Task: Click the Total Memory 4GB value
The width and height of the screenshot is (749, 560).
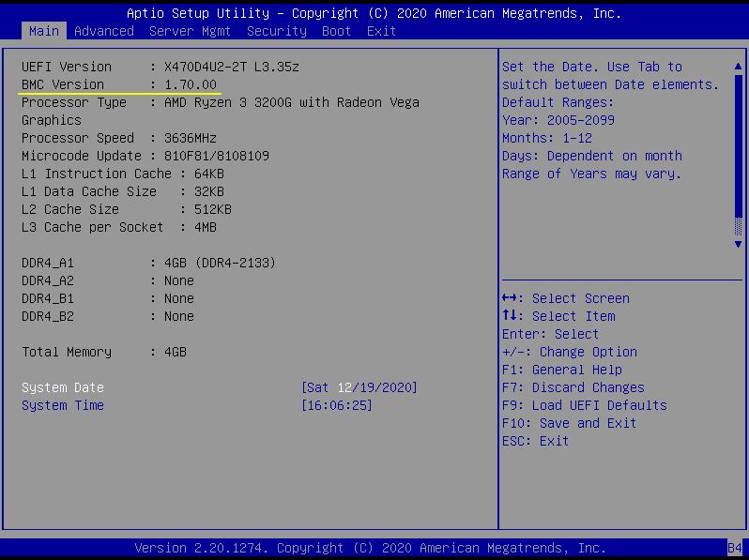Action: [x=176, y=352]
